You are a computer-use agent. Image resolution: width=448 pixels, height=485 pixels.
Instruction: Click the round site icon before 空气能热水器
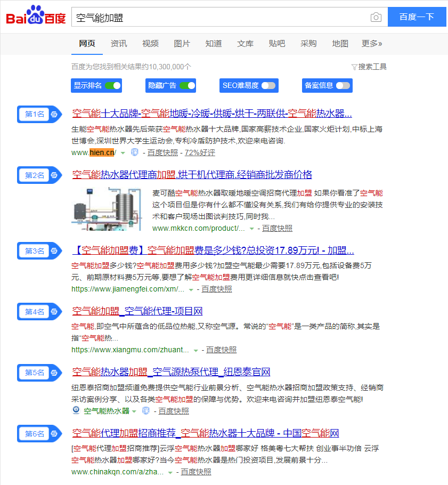pos(76,410)
